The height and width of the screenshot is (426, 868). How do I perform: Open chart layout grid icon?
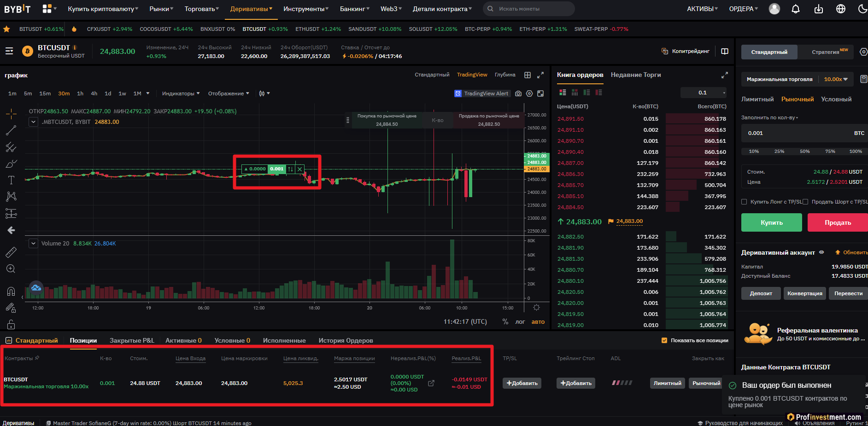(528, 75)
